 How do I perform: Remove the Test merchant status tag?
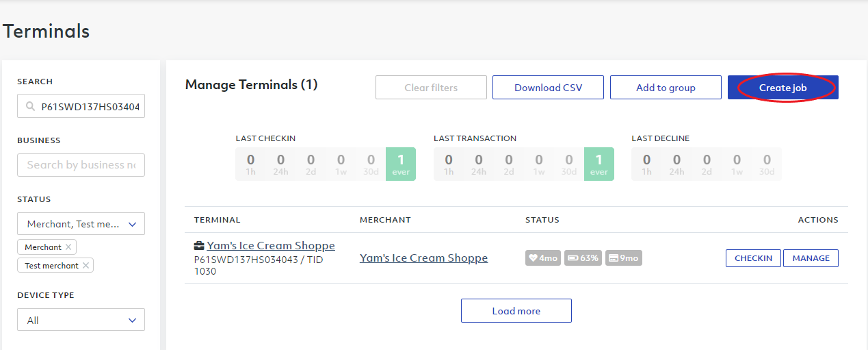(86, 266)
